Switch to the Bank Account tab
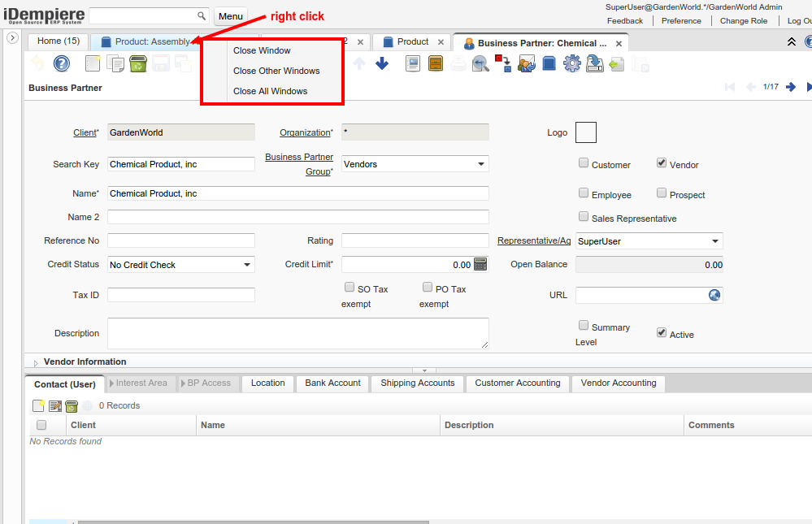The width and height of the screenshot is (812, 524). click(332, 383)
